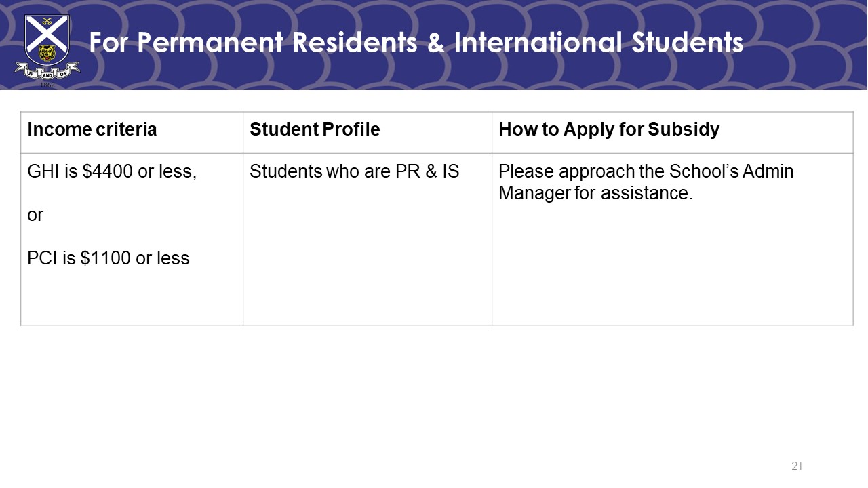Click the '$1100' amount in the table
The width and height of the screenshot is (868, 488).
coord(106,258)
